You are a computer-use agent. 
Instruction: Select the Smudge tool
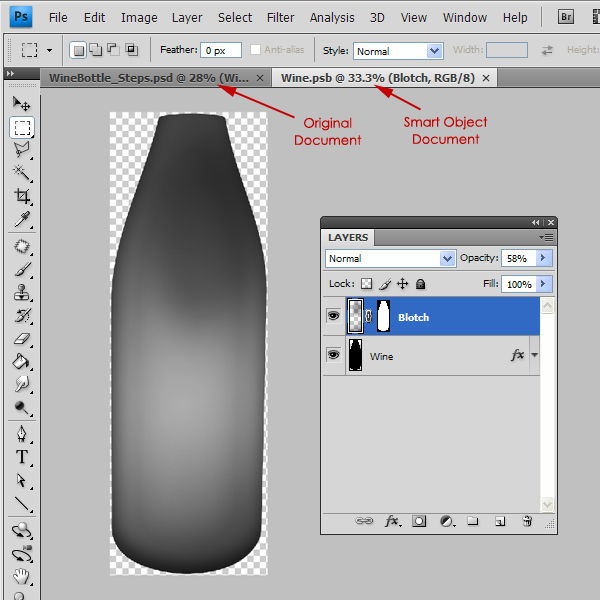(x=21, y=384)
